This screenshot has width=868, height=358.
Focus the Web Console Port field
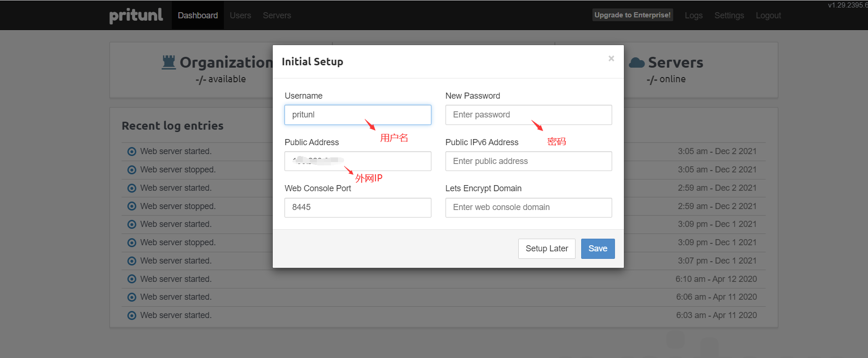pos(358,207)
